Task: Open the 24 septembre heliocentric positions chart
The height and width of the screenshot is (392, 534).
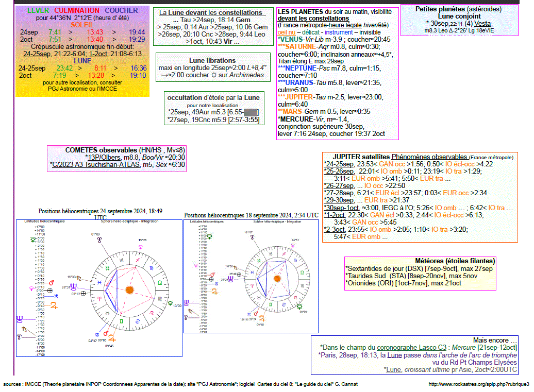Action: tap(99, 288)
